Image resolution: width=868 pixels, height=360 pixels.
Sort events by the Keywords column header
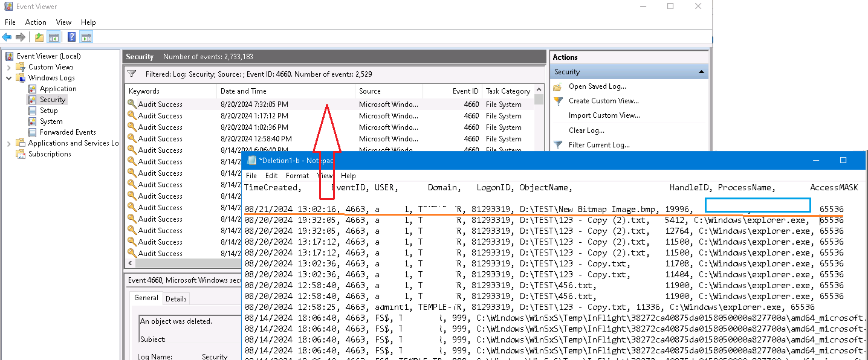[171, 91]
